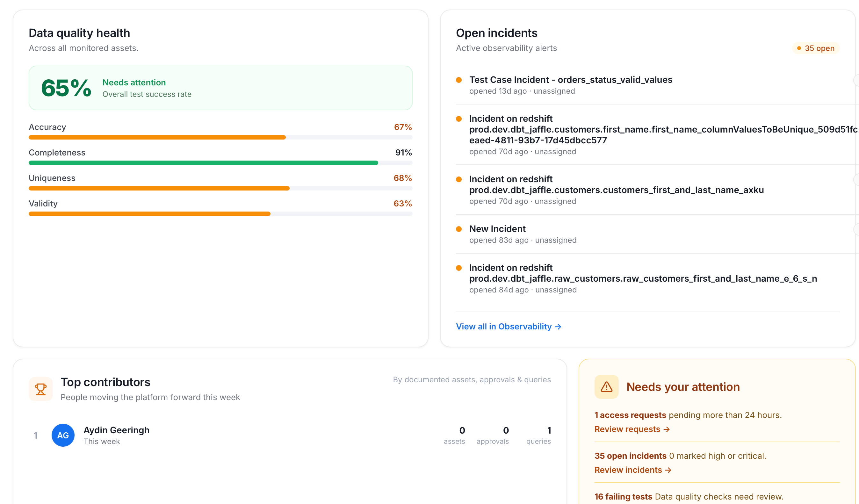Open the New Incident entry
This screenshot has width=859, height=504.
point(497,229)
